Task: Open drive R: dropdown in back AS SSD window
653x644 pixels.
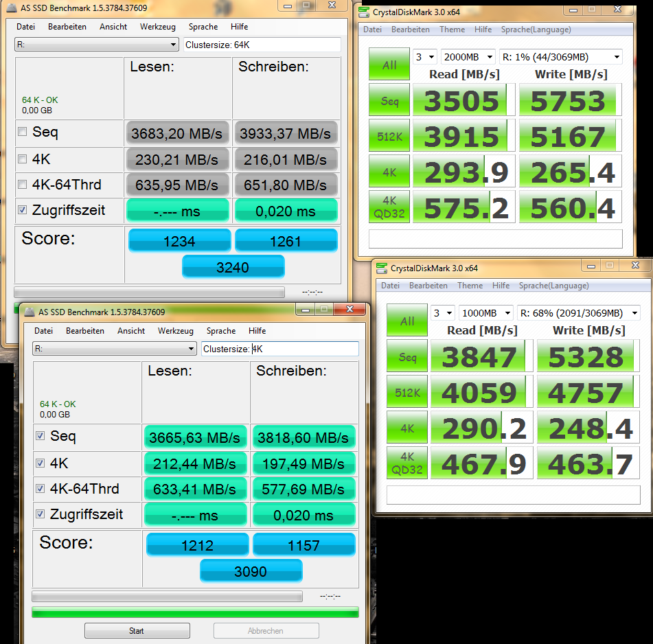Action: point(96,44)
